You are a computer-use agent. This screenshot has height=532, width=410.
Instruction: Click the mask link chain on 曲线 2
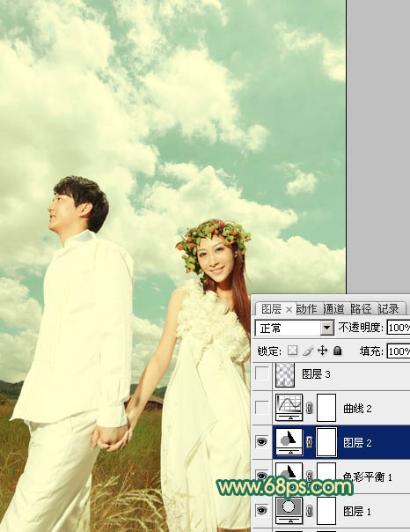click(x=309, y=408)
